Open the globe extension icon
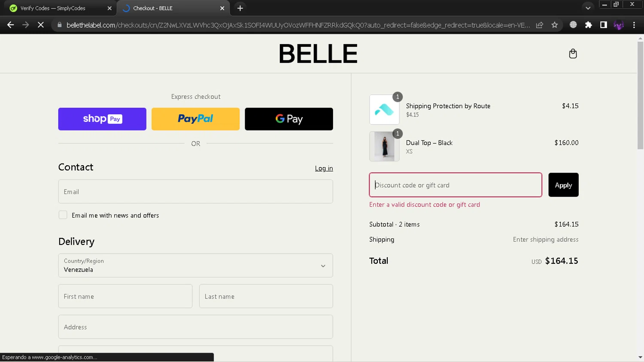Screen dimensions: 644x362 point(573,25)
